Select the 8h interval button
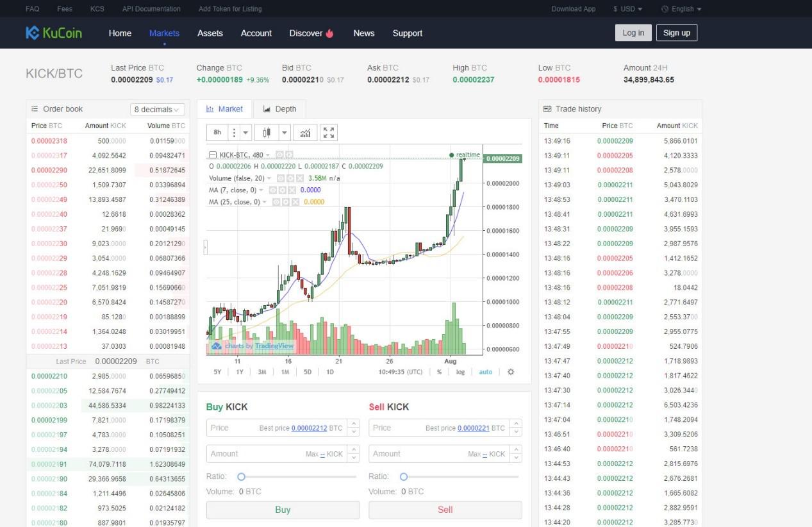Image resolution: width=812 pixels, height=527 pixels. click(x=217, y=132)
